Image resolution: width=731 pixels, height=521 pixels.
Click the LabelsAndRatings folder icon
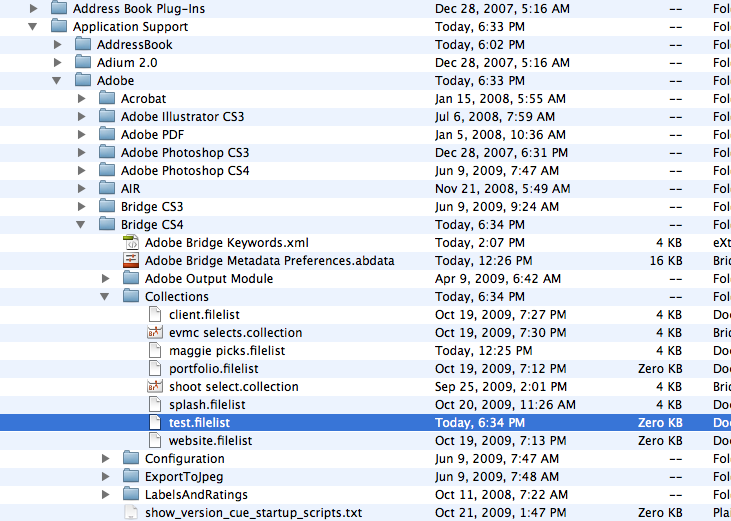131,494
